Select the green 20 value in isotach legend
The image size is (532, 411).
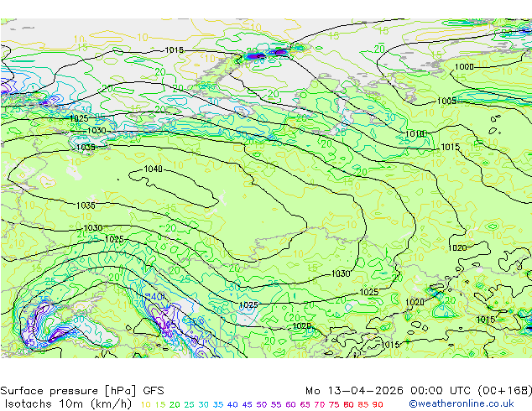(175, 404)
